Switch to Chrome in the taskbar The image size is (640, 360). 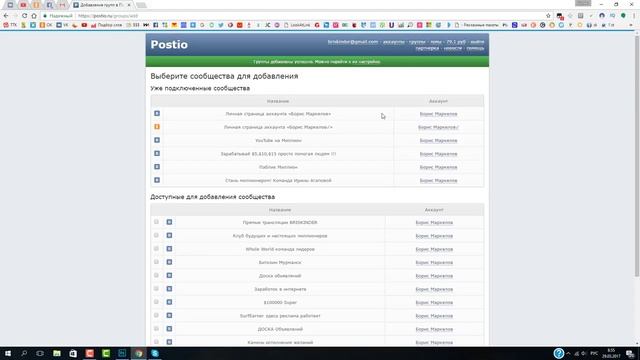point(139,353)
